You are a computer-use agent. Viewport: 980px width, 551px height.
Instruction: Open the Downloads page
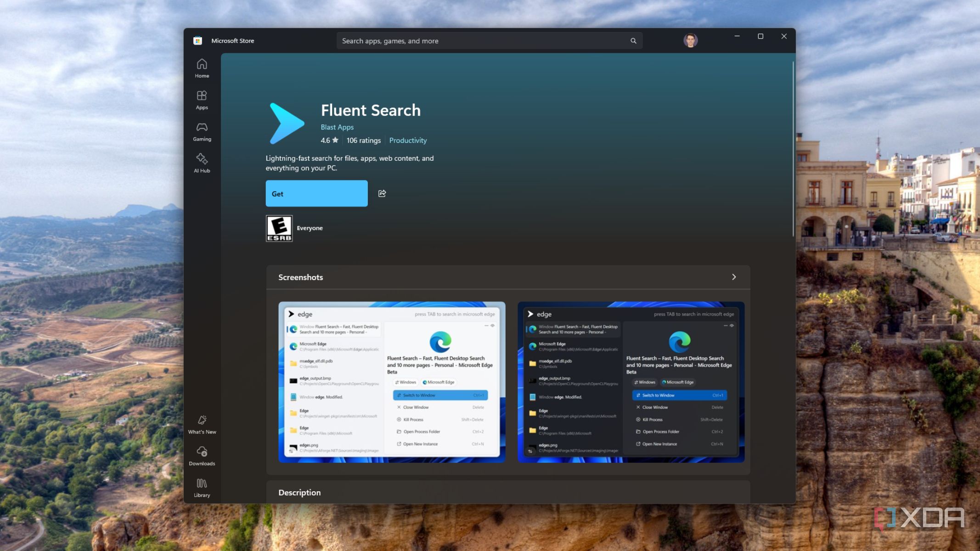pos(202,456)
